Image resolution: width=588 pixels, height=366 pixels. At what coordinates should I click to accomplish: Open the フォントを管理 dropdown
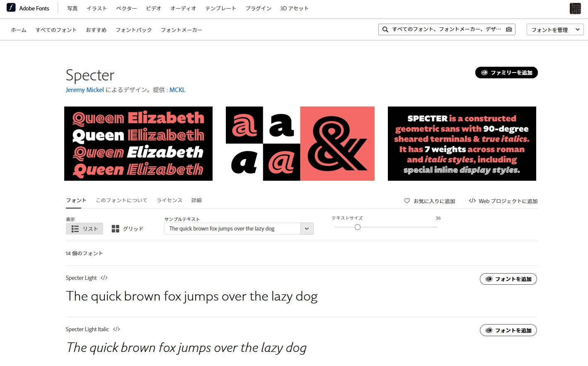(555, 29)
